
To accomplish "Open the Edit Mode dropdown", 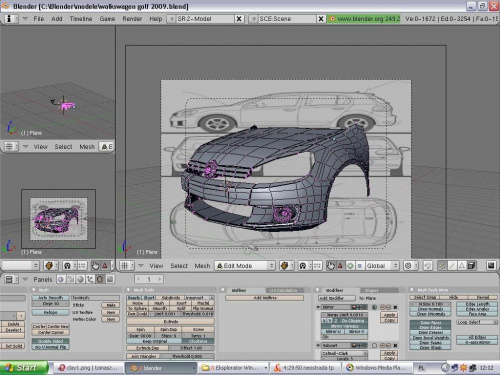I will point(244,266).
